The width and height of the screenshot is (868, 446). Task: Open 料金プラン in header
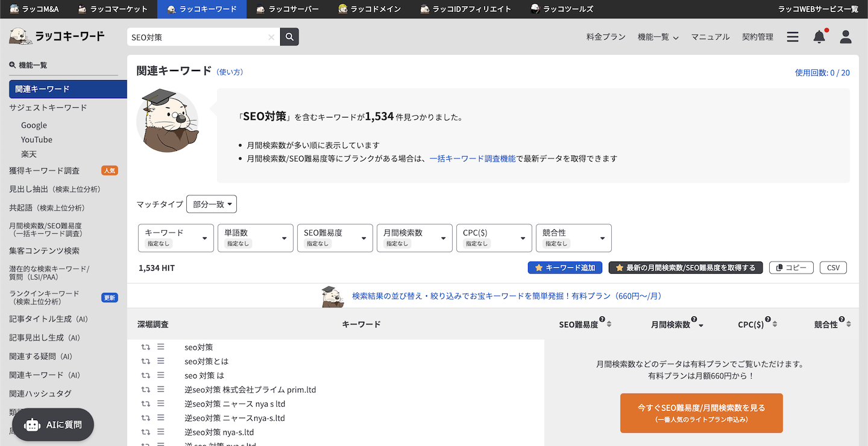[x=606, y=37]
